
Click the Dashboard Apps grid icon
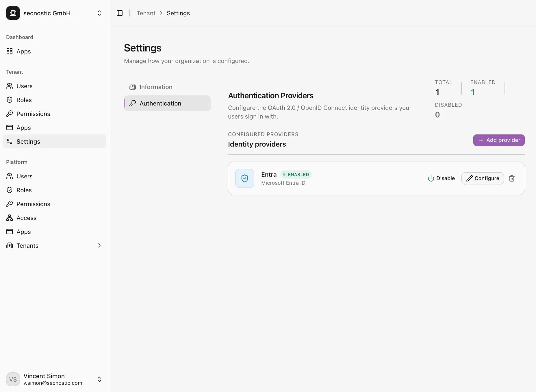pos(10,51)
